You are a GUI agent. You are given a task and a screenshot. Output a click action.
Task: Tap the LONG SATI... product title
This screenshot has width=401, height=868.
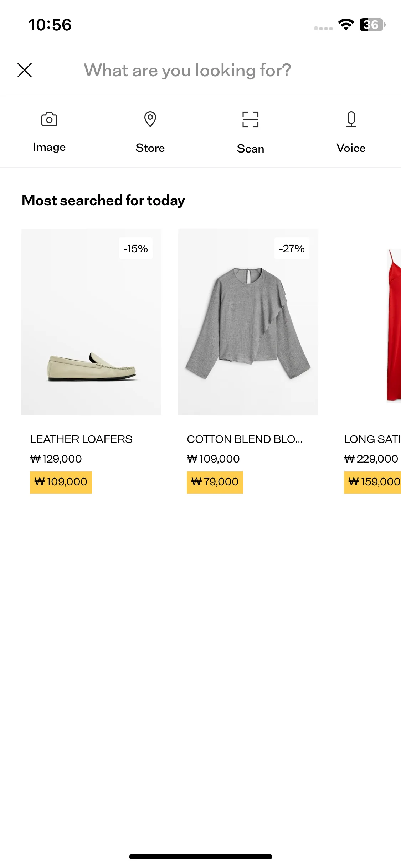[x=372, y=439]
